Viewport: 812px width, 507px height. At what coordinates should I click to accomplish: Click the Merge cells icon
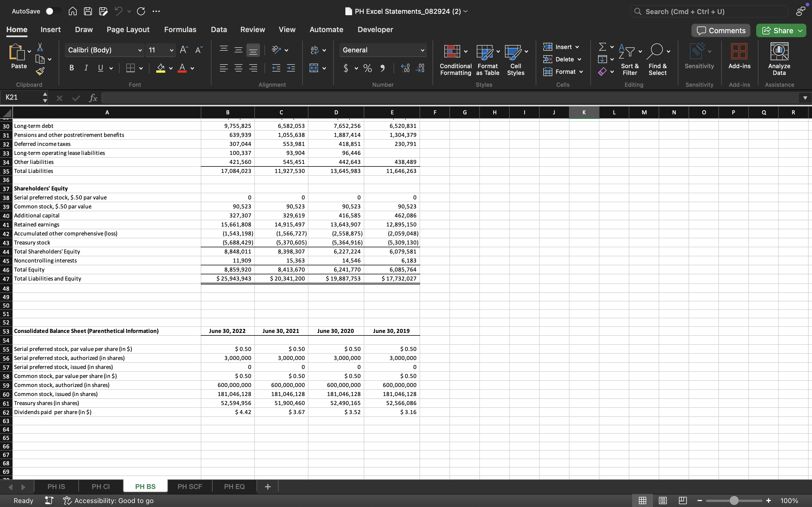314,68
